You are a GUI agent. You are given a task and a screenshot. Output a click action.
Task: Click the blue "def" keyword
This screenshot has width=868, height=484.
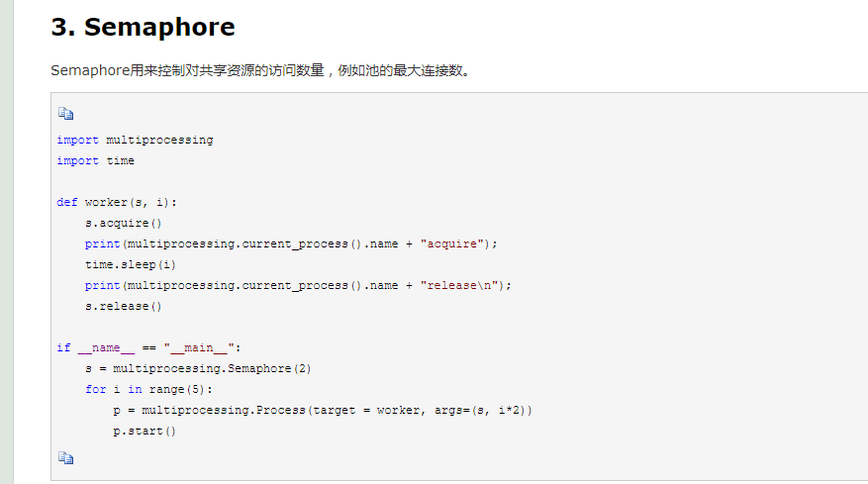coord(66,203)
